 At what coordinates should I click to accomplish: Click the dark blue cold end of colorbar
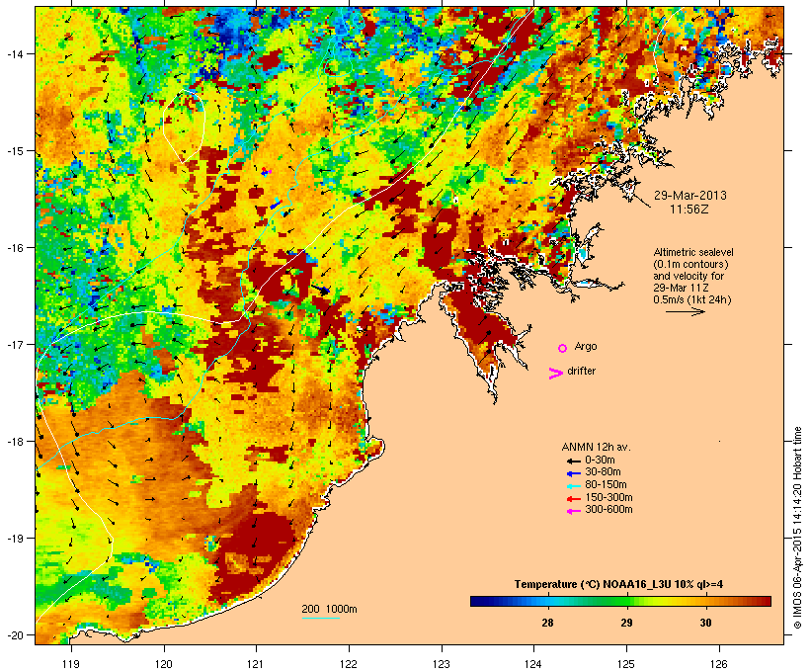(478, 601)
